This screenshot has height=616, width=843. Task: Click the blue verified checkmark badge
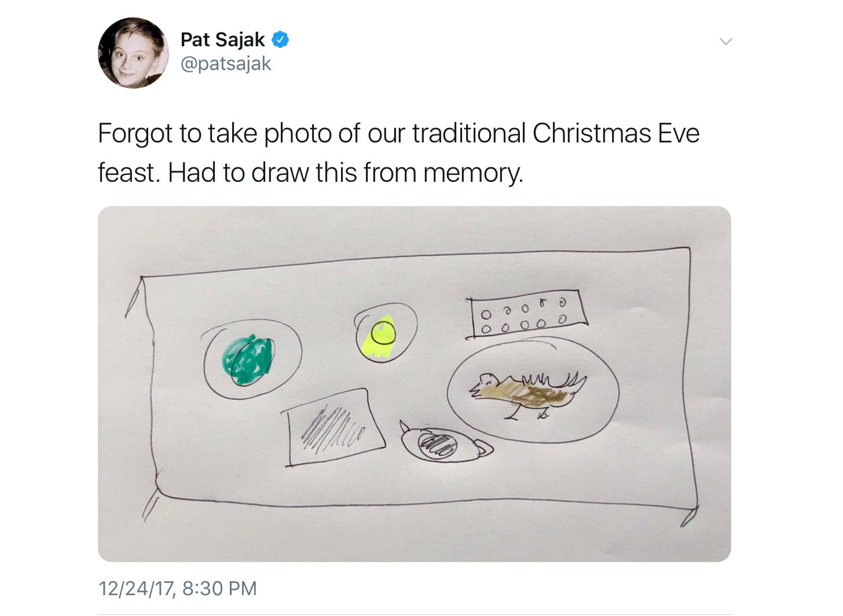click(x=280, y=39)
